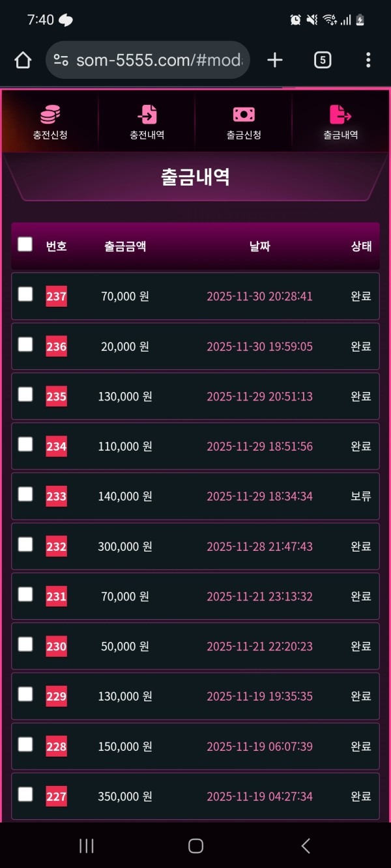Tap the Android home navigation button
The image size is (391, 868).
(x=195, y=845)
